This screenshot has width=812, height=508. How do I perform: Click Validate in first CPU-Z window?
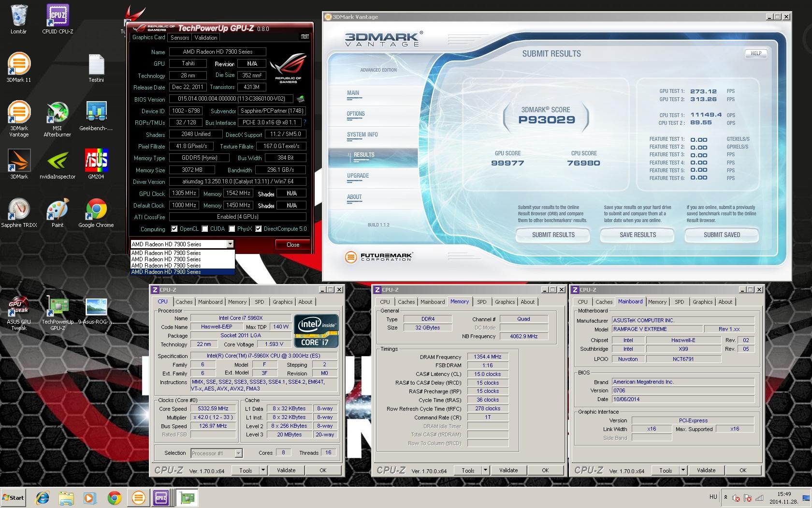(286, 470)
